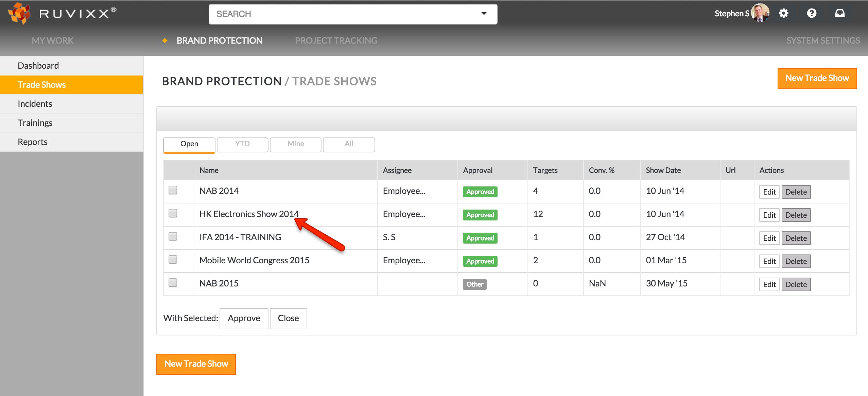Open the search dropdown arrow
This screenshot has height=396, width=868.
[484, 14]
